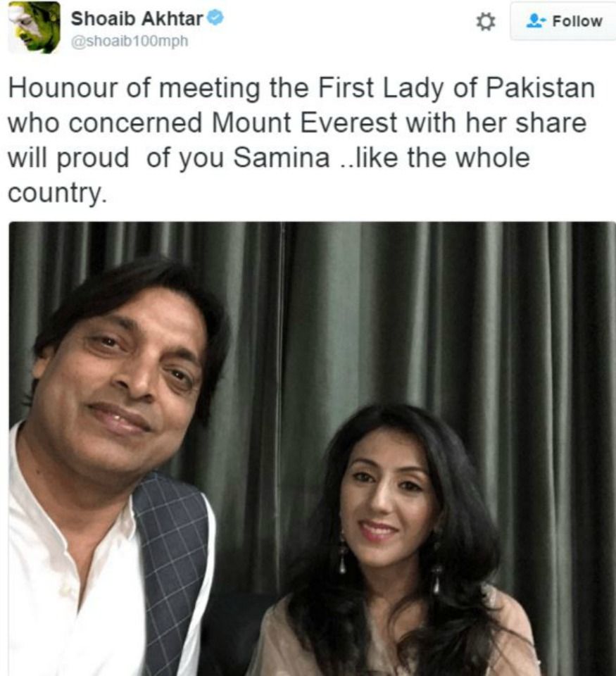
Task: Click the phrase First Lady of Pakistan
Action: click(456, 88)
